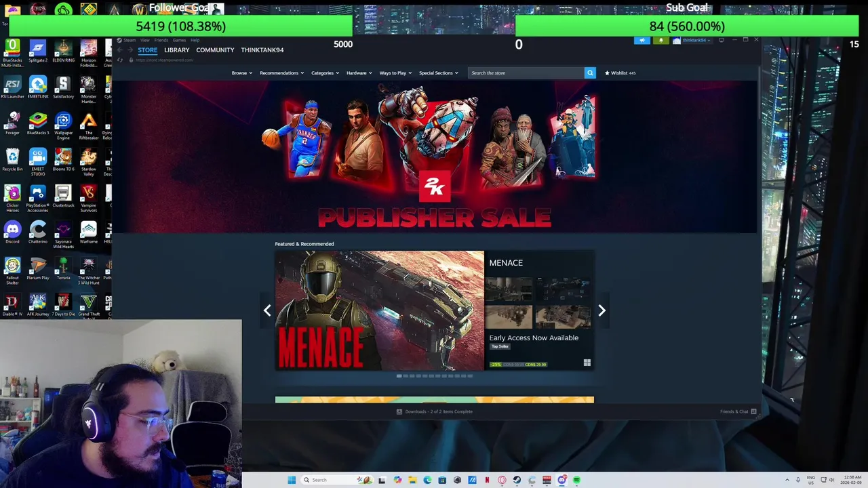868x488 pixels.
Task: Switch to the STORE tab
Action: pos(147,50)
